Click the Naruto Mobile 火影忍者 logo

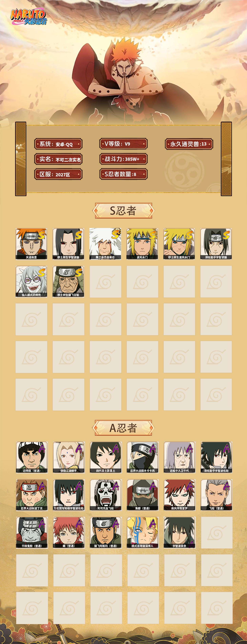(28, 17)
